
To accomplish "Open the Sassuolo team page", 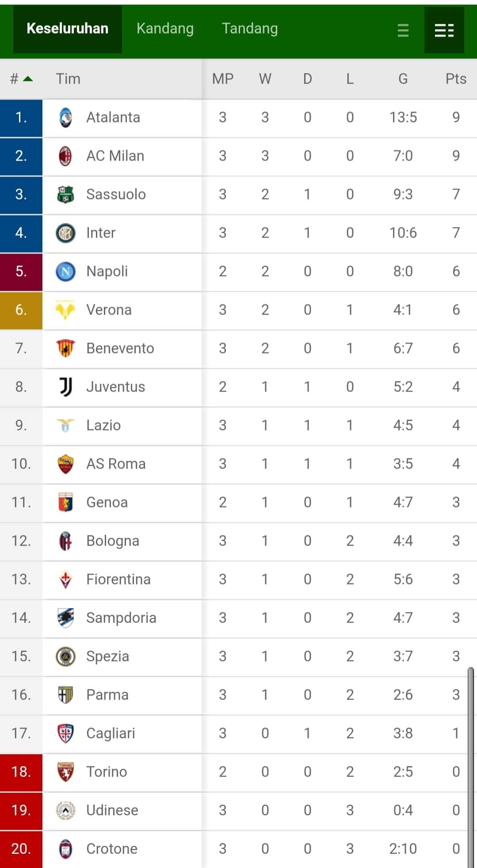I will click(116, 195).
